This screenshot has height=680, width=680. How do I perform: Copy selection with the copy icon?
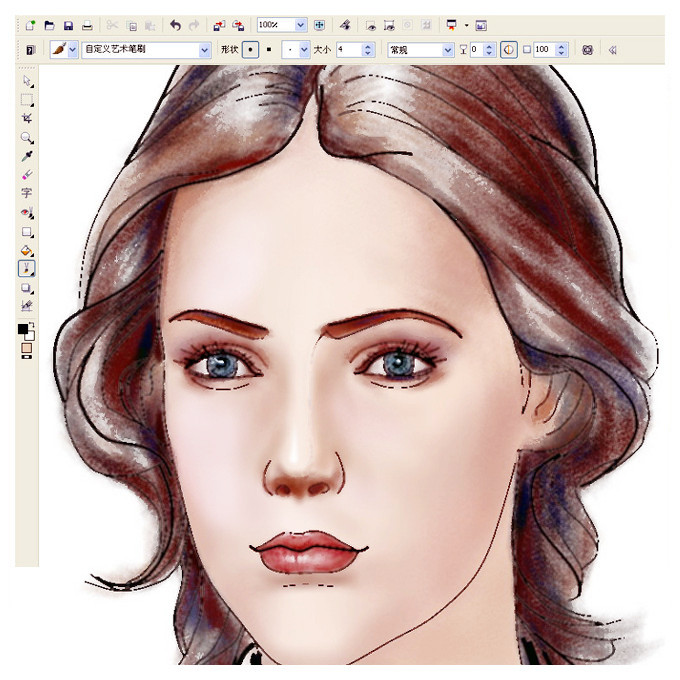click(x=131, y=26)
